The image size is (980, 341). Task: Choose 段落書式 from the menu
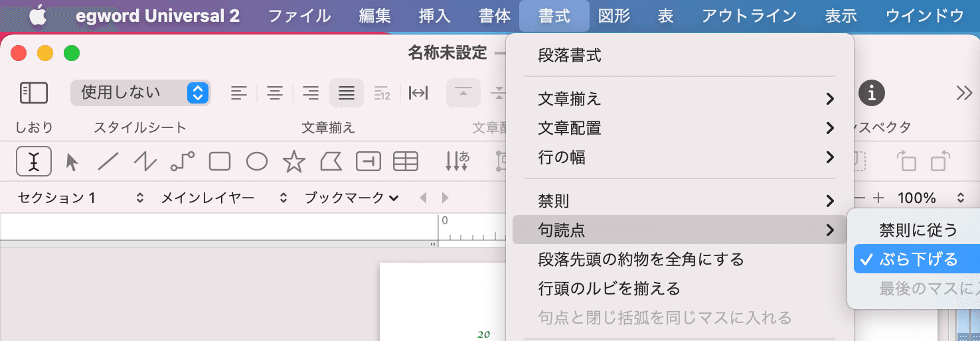point(680,56)
